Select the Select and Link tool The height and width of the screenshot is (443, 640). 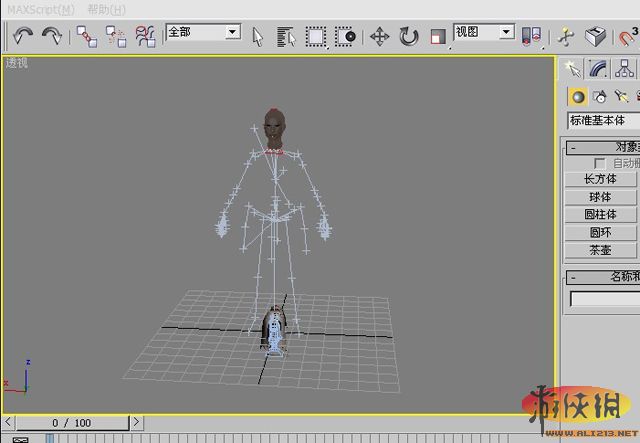(x=87, y=36)
